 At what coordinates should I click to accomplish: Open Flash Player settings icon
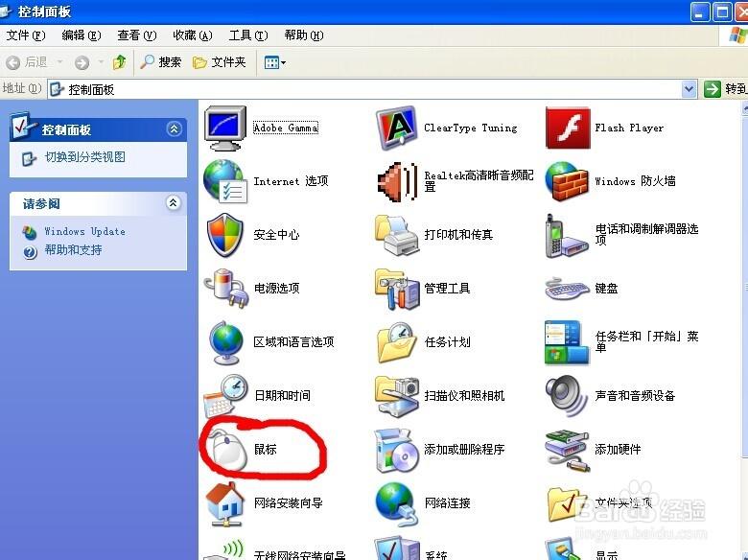click(567, 128)
